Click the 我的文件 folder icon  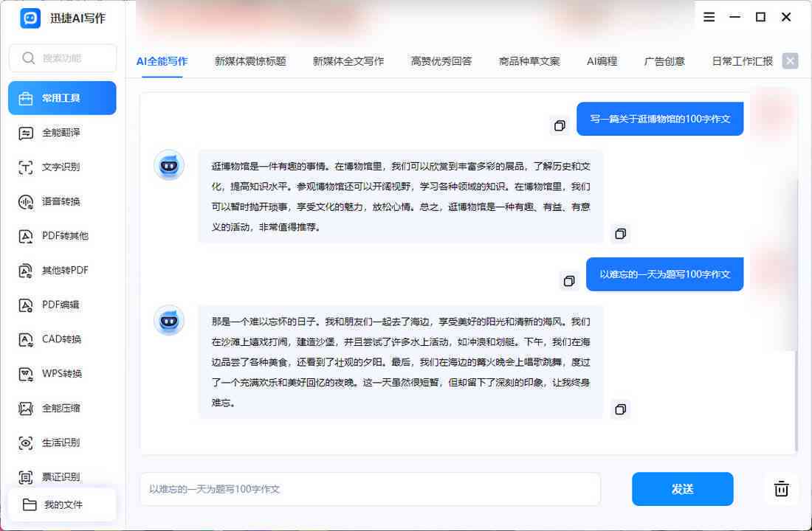pyautogui.click(x=30, y=504)
